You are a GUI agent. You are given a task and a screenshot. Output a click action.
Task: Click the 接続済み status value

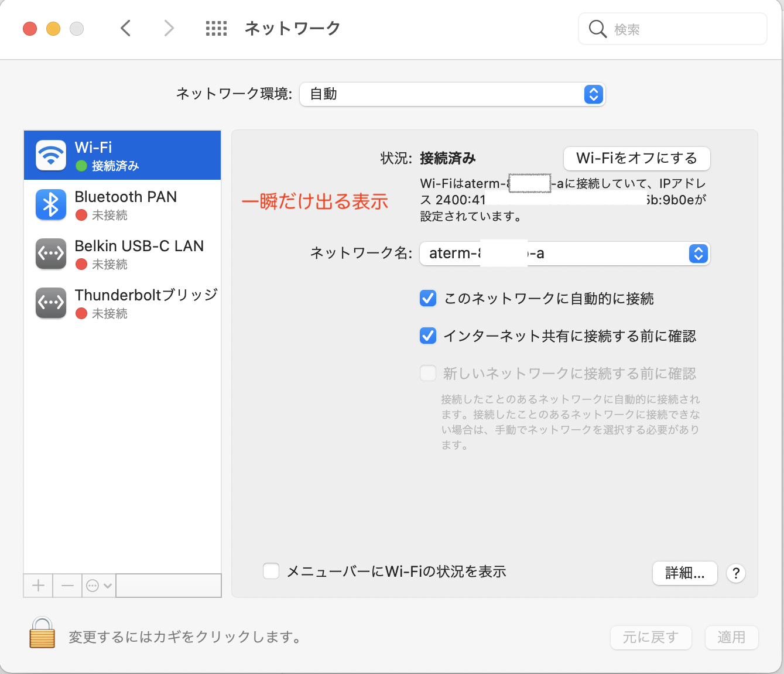coord(448,158)
